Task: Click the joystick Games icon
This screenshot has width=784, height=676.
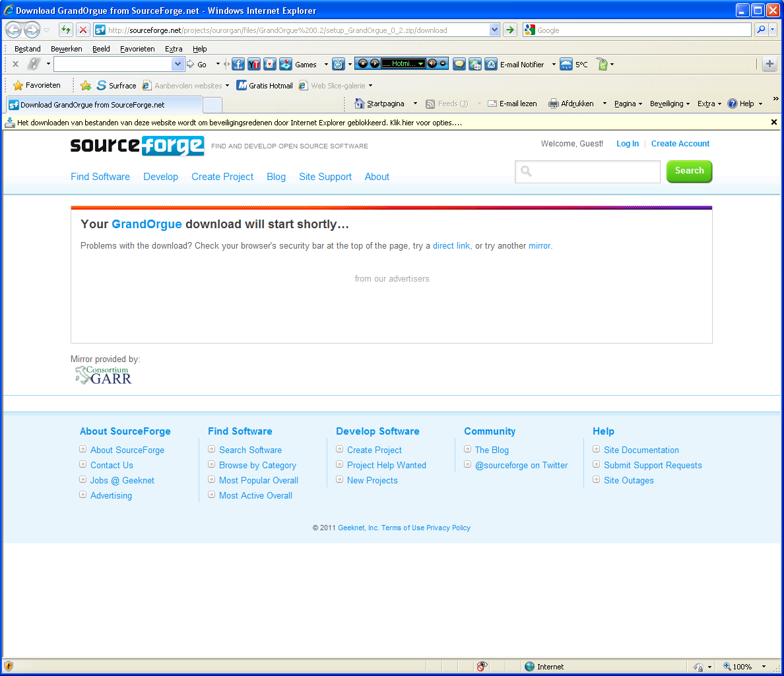Action: tap(286, 64)
